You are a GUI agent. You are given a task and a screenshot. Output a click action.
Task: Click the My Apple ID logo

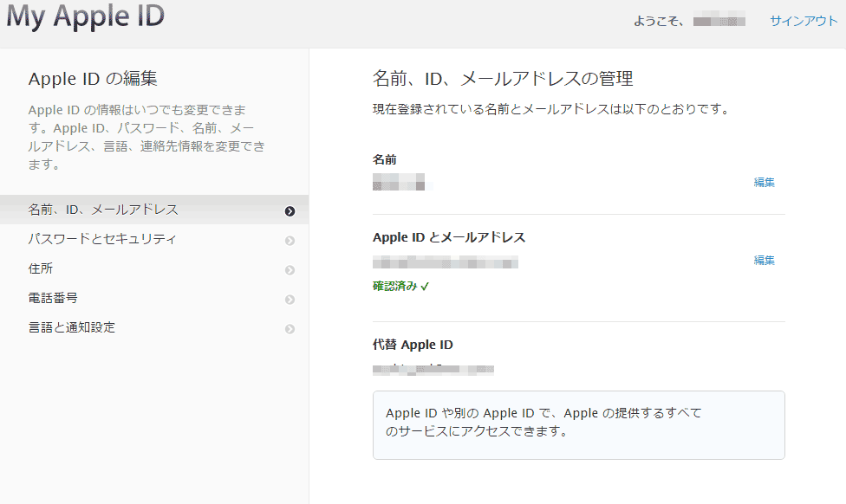click(85, 16)
